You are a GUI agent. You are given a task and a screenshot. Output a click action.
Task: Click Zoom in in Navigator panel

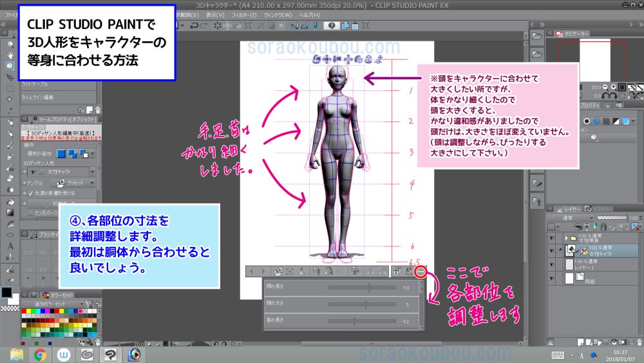pyautogui.click(x=613, y=87)
